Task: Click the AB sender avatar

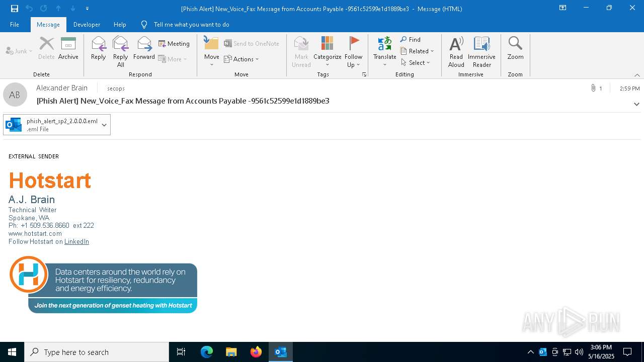Action: click(15, 95)
